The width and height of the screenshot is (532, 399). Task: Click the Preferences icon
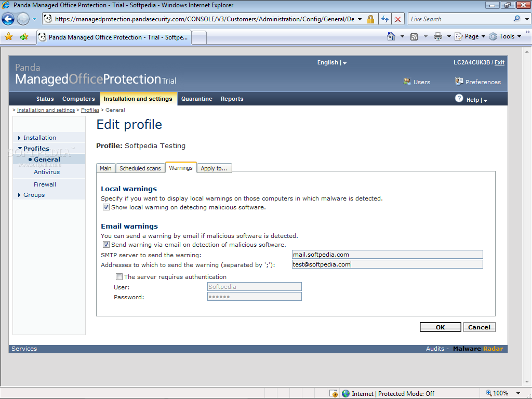459,82
